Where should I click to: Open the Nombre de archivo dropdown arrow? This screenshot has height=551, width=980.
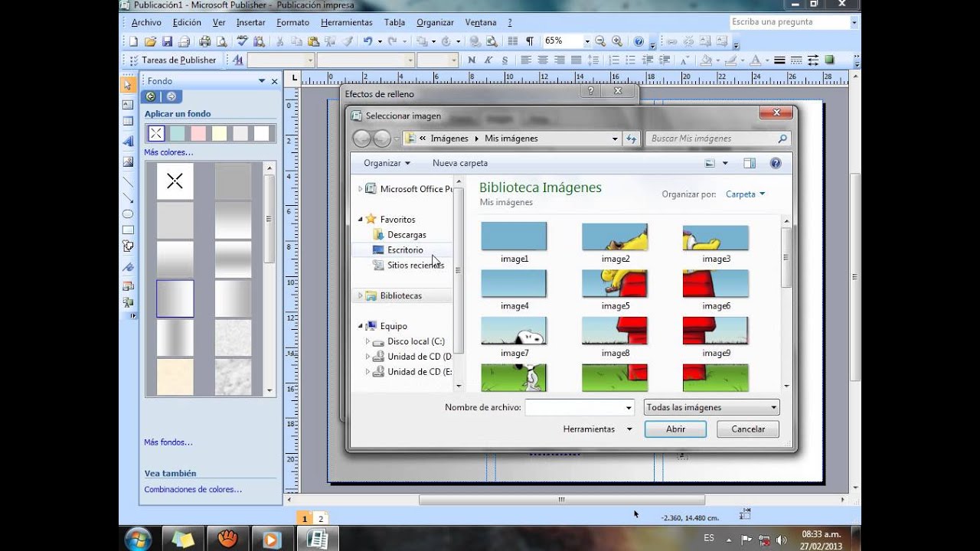point(629,408)
